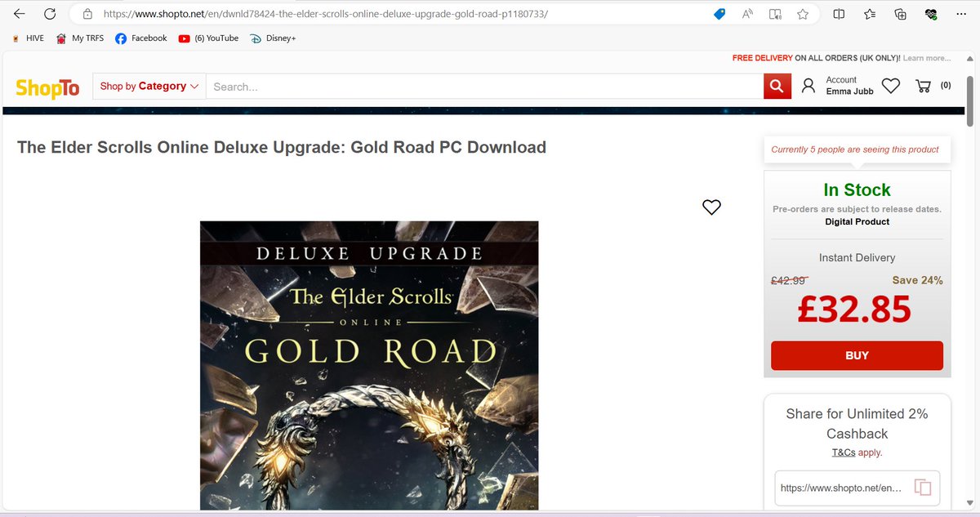Go back with the browser back arrow

tap(20, 14)
